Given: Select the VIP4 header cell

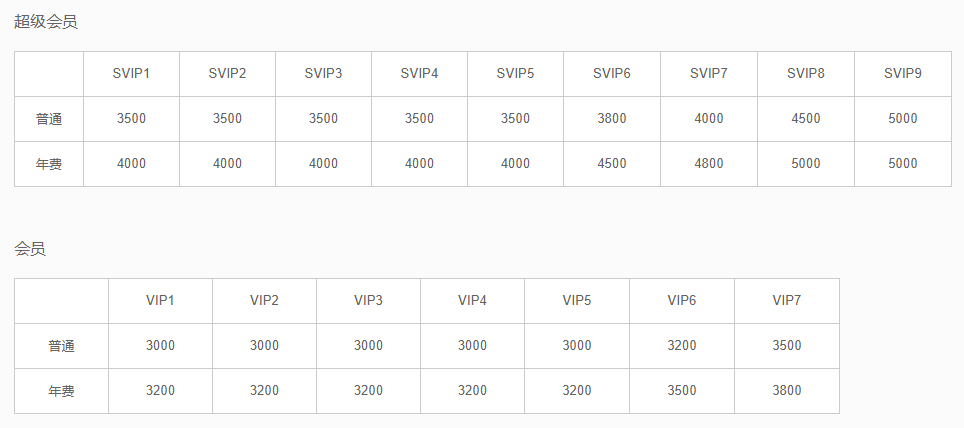Looking at the screenshot, I should click(472, 301).
